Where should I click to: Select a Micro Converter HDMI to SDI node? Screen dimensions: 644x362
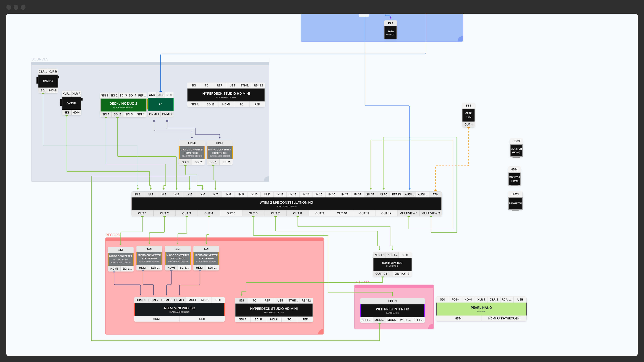(192, 152)
